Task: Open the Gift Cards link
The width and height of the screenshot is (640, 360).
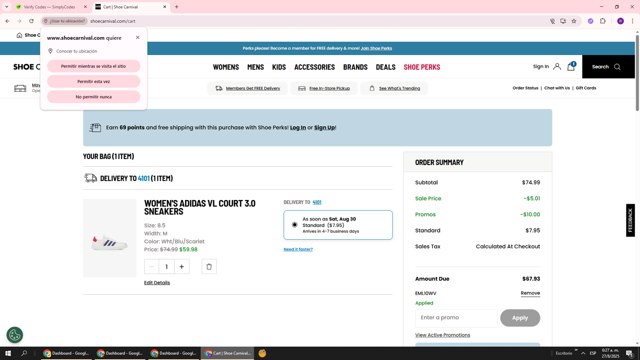Action: tap(586, 88)
